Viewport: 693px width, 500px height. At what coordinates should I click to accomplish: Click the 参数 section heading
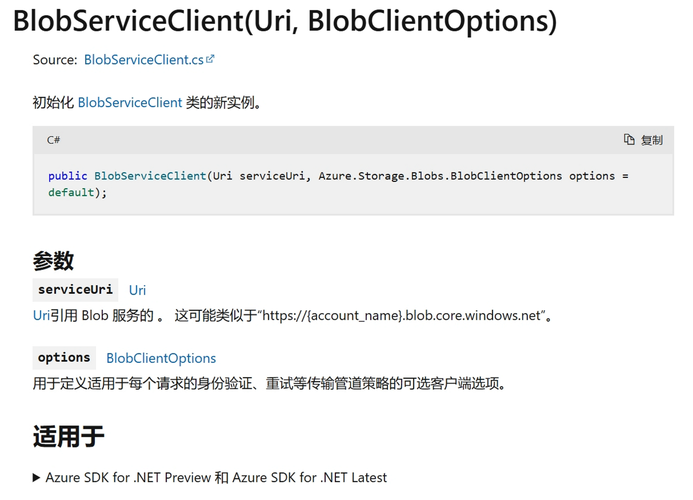(53, 260)
